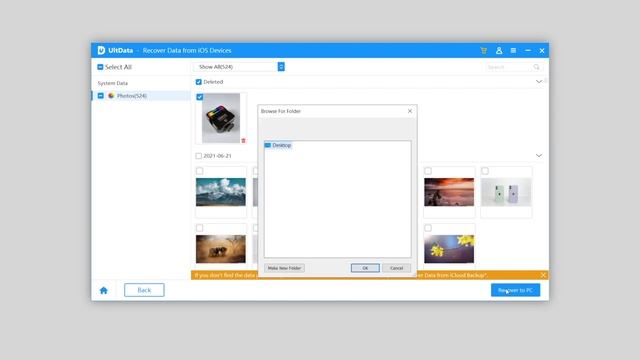Click the OK button in the dialog
This screenshot has width=640, height=360.
[x=365, y=268]
